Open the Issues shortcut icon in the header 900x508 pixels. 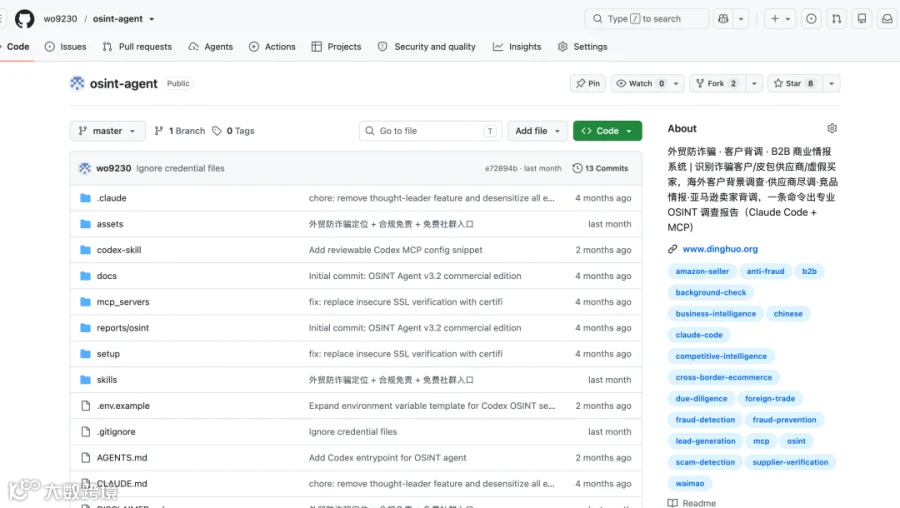(811, 19)
